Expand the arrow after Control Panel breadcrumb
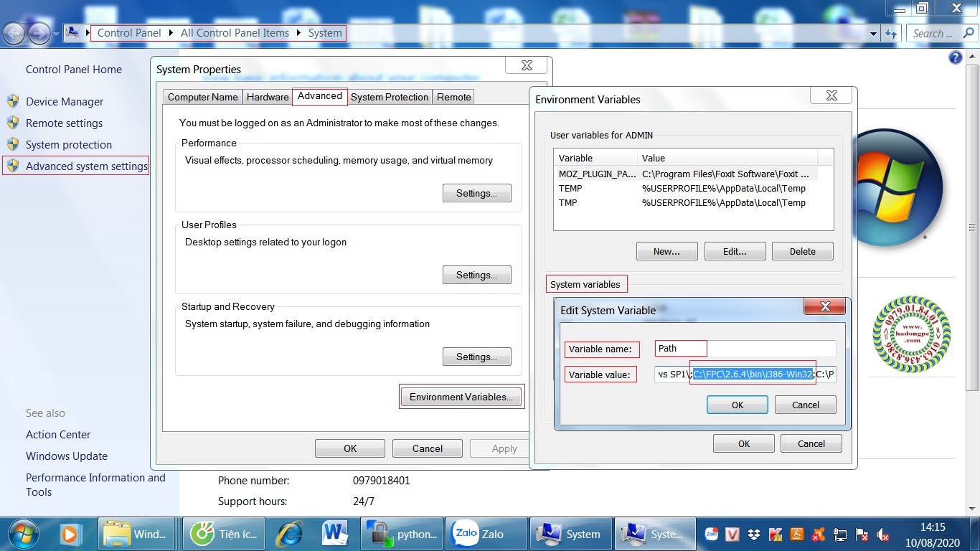980x551 pixels. (x=171, y=32)
